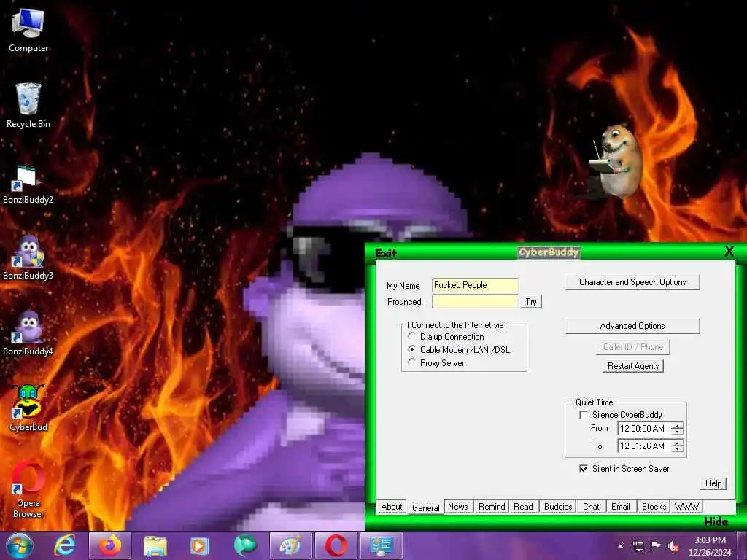Open the Computer desktop icon
The width and height of the screenshot is (747, 560).
coord(28,30)
